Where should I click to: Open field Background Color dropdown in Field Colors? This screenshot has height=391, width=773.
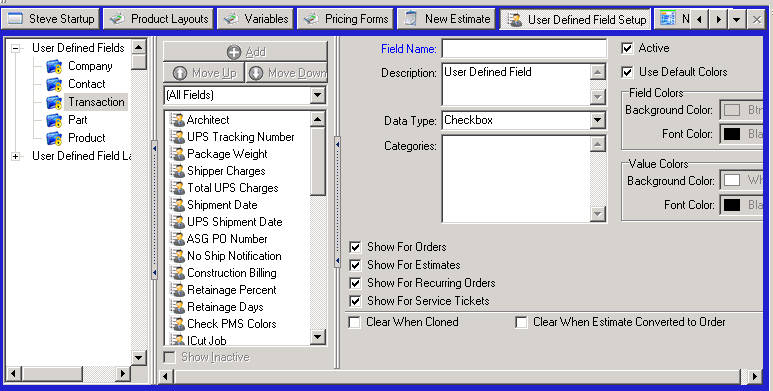click(742, 110)
